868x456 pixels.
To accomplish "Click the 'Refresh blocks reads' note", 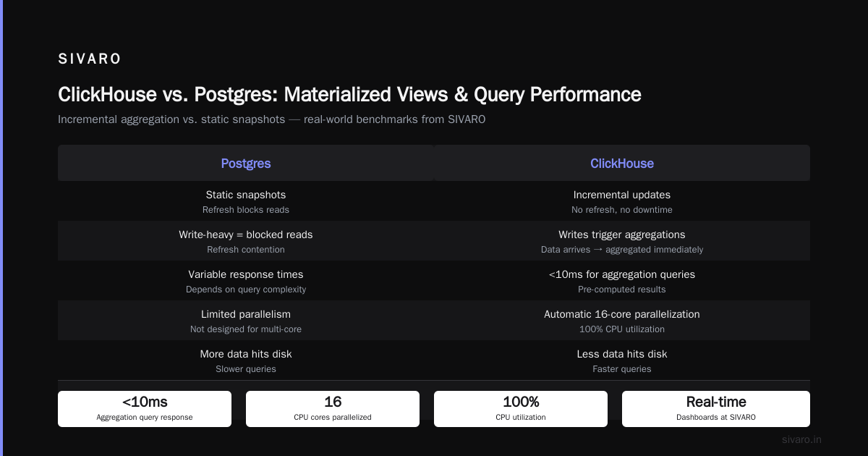I will pyautogui.click(x=246, y=210).
